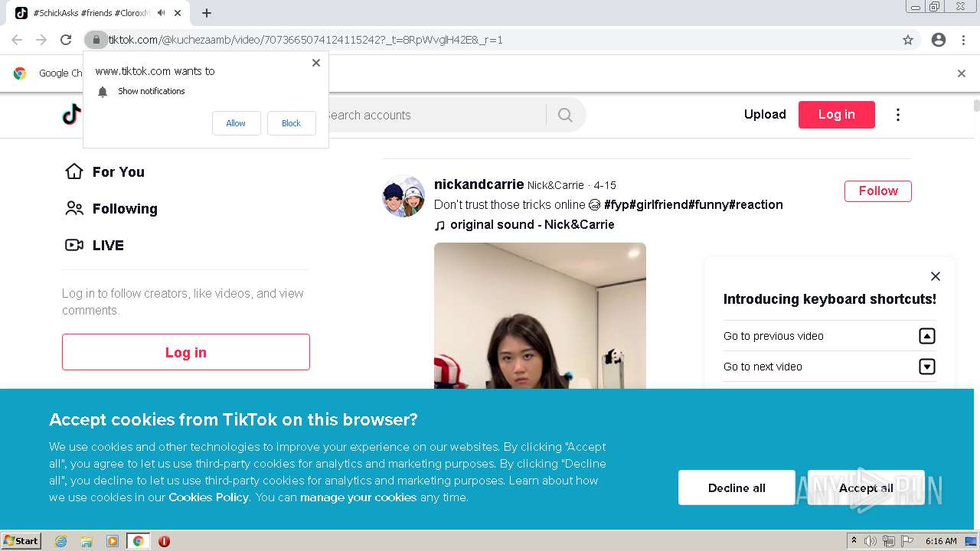Decline all cookies
The height and width of the screenshot is (551, 980).
tap(737, 487)
